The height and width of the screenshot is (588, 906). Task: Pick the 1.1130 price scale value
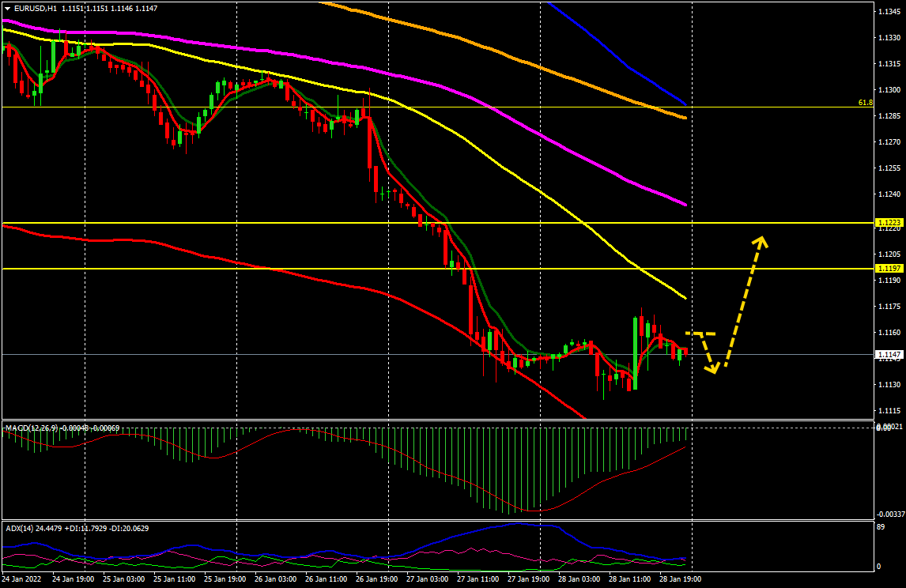(x=889, y=384)
